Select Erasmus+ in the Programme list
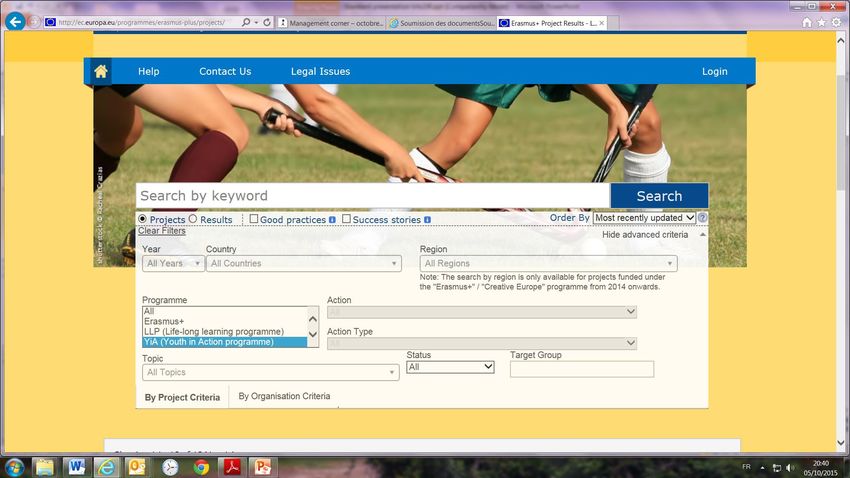The height and width of the screenshot is (478, 850). click(x=166, y=321)
